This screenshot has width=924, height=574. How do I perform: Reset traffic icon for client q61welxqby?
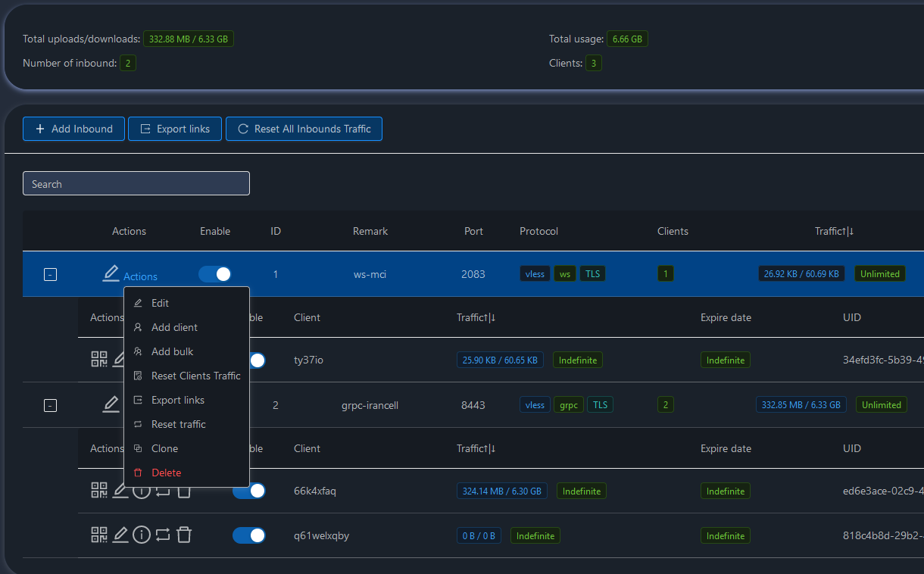point(163,535)
